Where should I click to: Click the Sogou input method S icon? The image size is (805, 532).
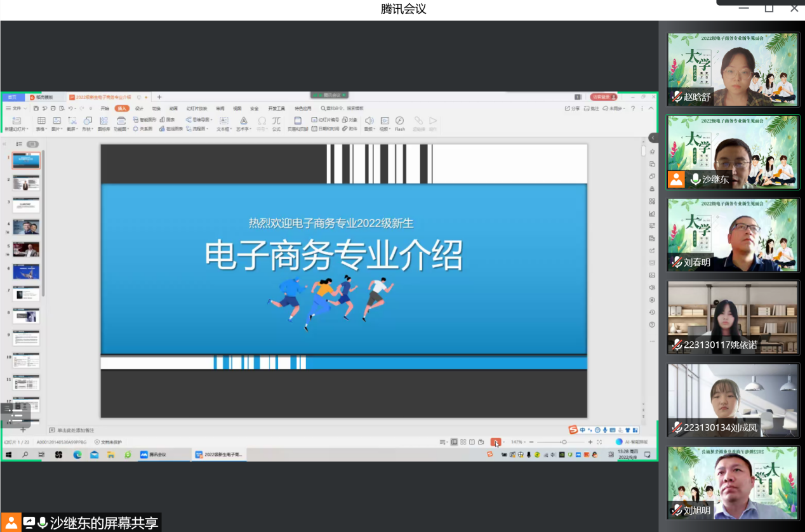click(573, 430)
